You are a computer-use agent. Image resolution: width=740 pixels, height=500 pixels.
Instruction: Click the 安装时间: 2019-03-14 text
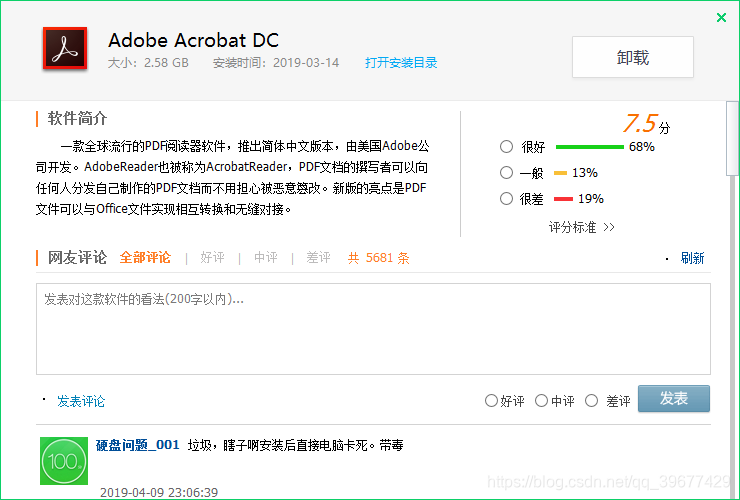(276, 63)
